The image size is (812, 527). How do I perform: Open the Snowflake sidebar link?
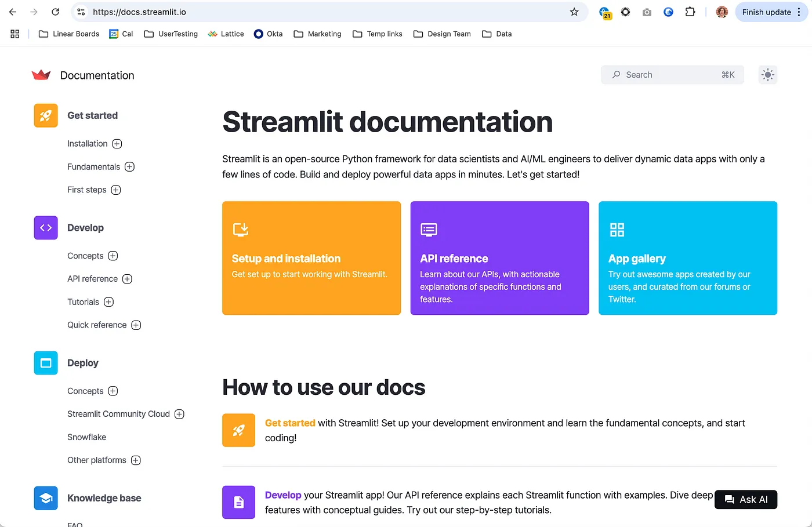coord(86,437)
